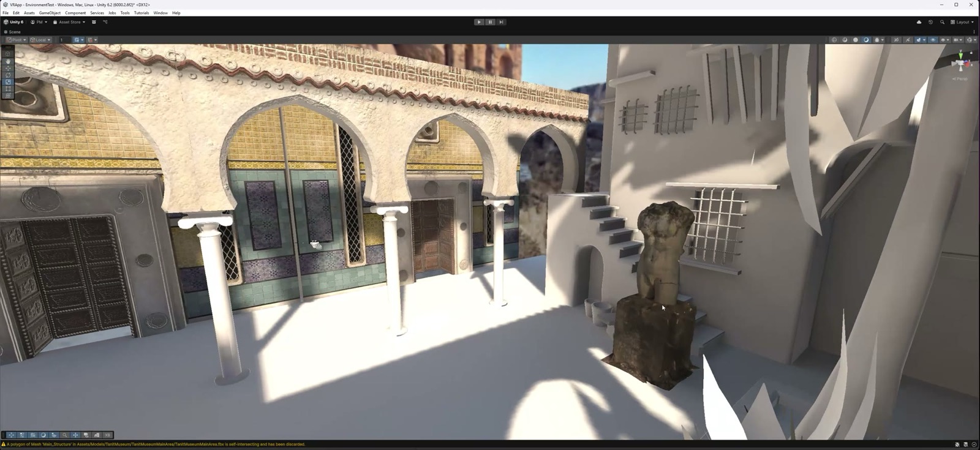This screenshot has height=450, width=980.
Task: Open the Local handle rotation dropdown
Action: (40, 40)
